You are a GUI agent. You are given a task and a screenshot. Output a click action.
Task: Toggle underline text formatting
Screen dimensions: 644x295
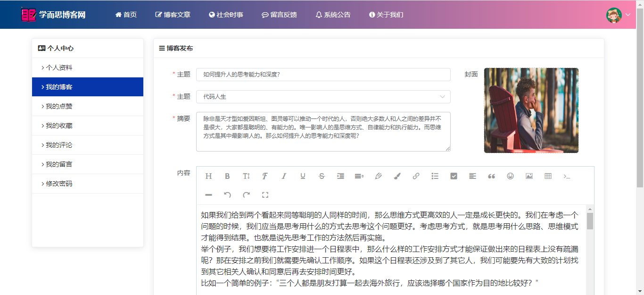303,176
